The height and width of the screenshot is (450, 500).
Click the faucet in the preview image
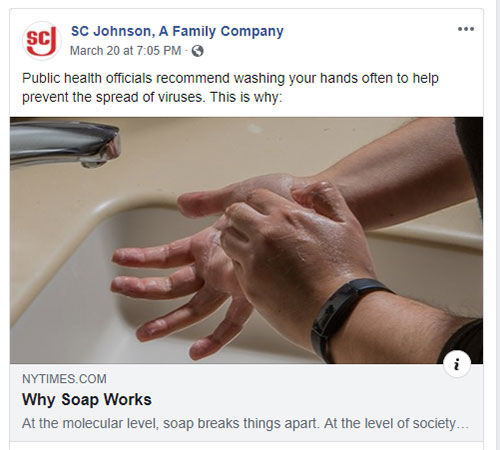coord(65,144)
